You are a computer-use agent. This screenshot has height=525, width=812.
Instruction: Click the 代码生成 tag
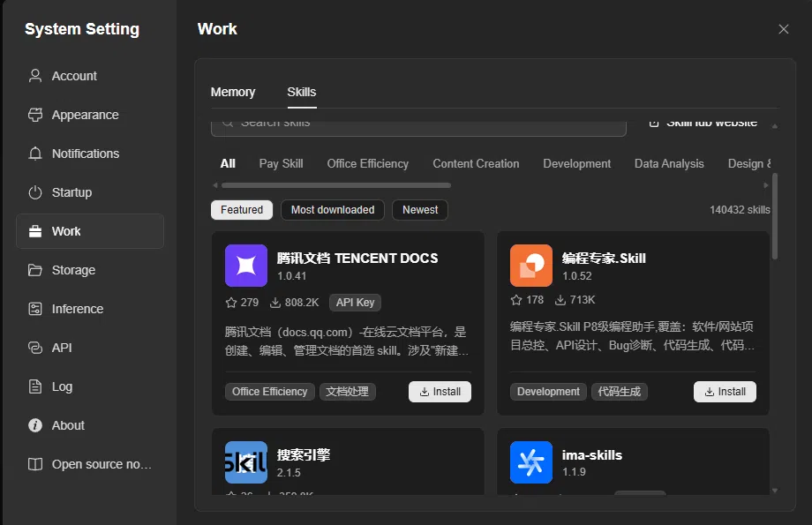(620, 392)
